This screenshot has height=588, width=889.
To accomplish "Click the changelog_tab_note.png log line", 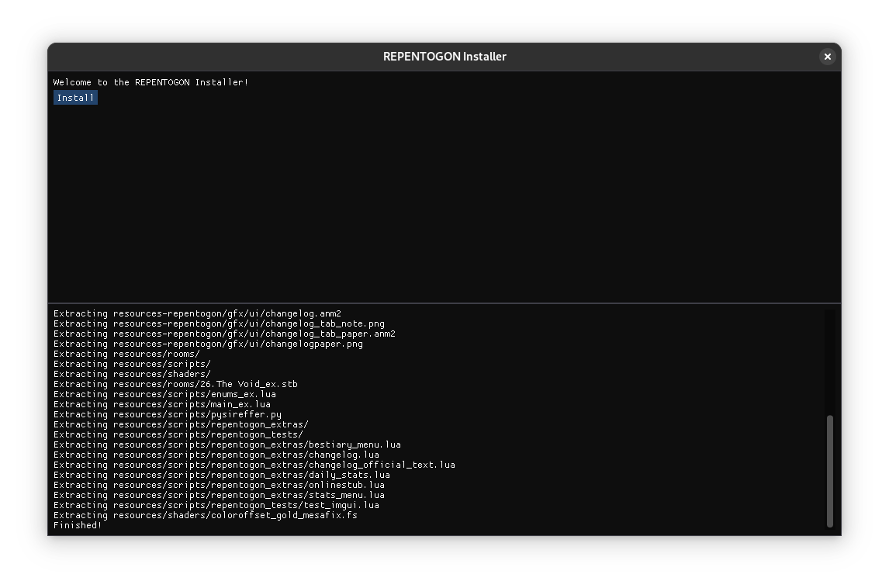I will (219, 323).
